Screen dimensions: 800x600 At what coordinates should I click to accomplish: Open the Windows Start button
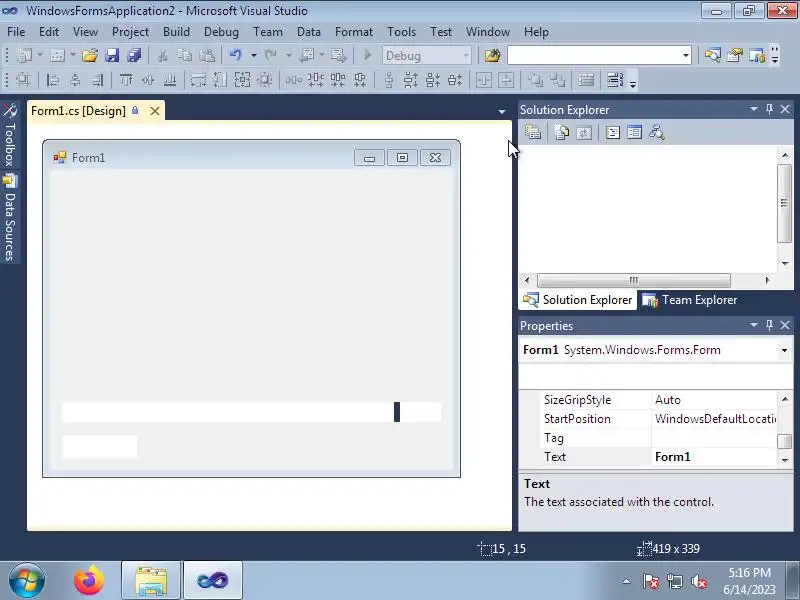[27, 580]
